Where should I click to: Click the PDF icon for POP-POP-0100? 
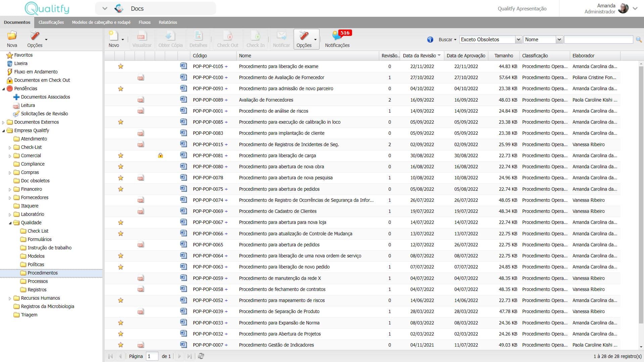coord(141,78)
